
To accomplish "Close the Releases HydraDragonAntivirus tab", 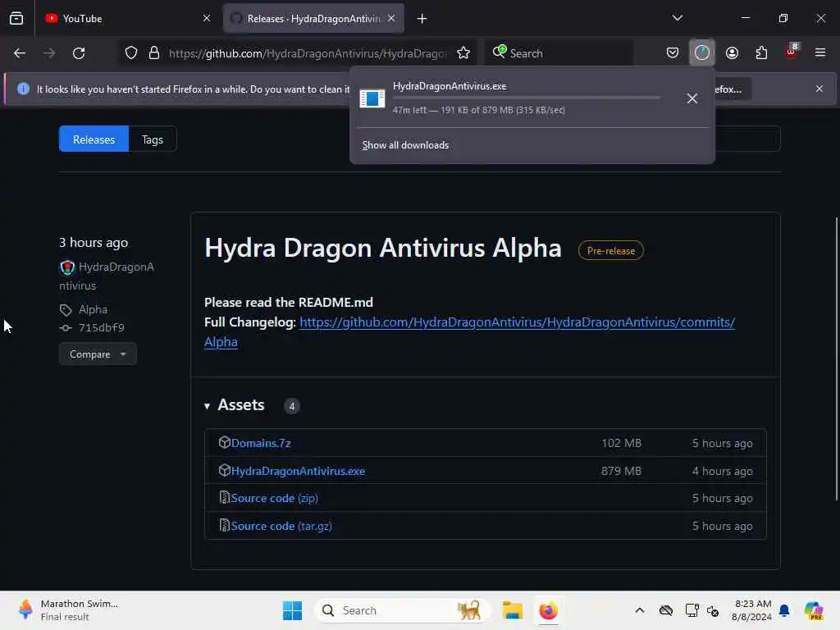I will tap(391, 19).
